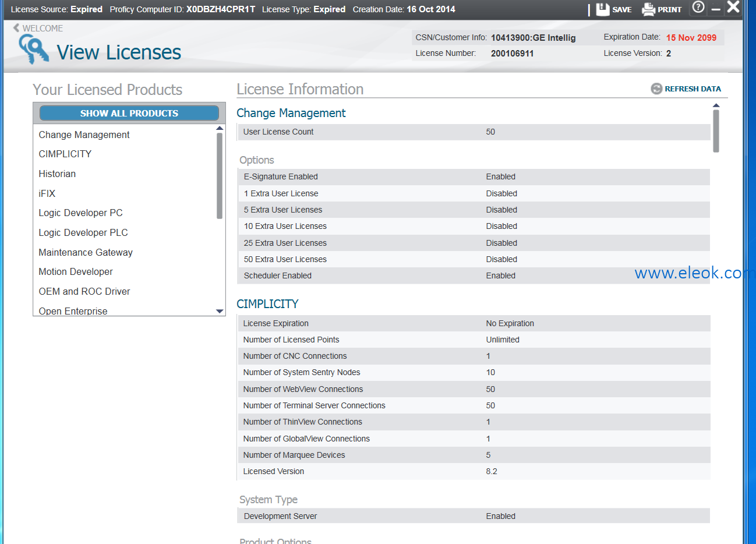Click SHOW ALL PRODUCTS button
This screenshot has width=756, height=544.
pos(129,113)
